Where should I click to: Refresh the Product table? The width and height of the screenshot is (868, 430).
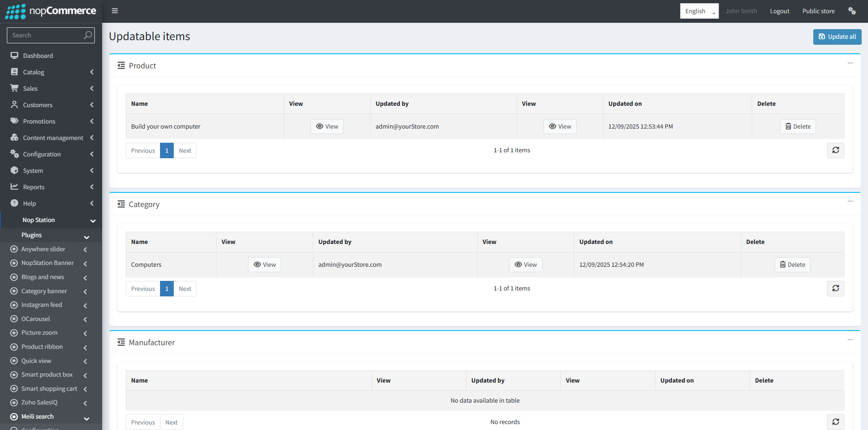835,150
